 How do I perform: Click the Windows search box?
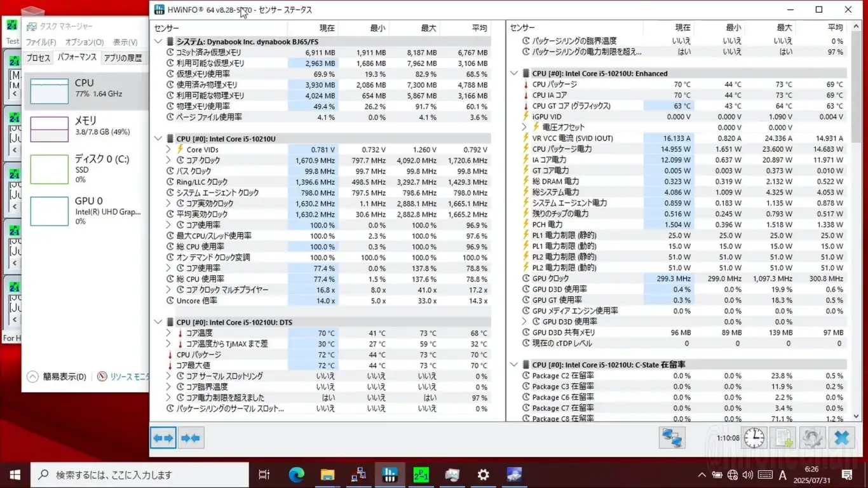point(140,475)
